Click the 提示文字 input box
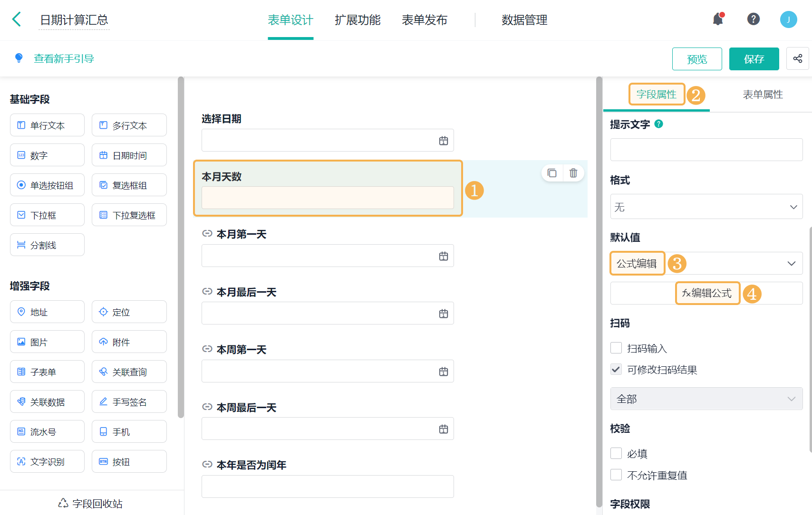 coord(706,150)
